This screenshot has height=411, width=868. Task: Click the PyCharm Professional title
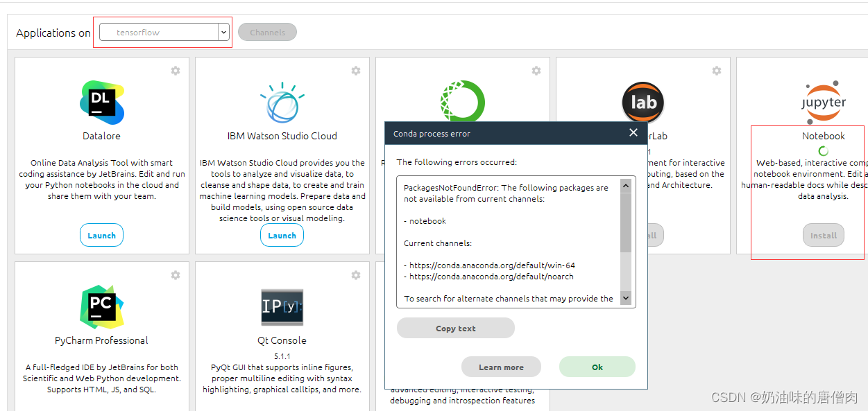coord(101,340)
